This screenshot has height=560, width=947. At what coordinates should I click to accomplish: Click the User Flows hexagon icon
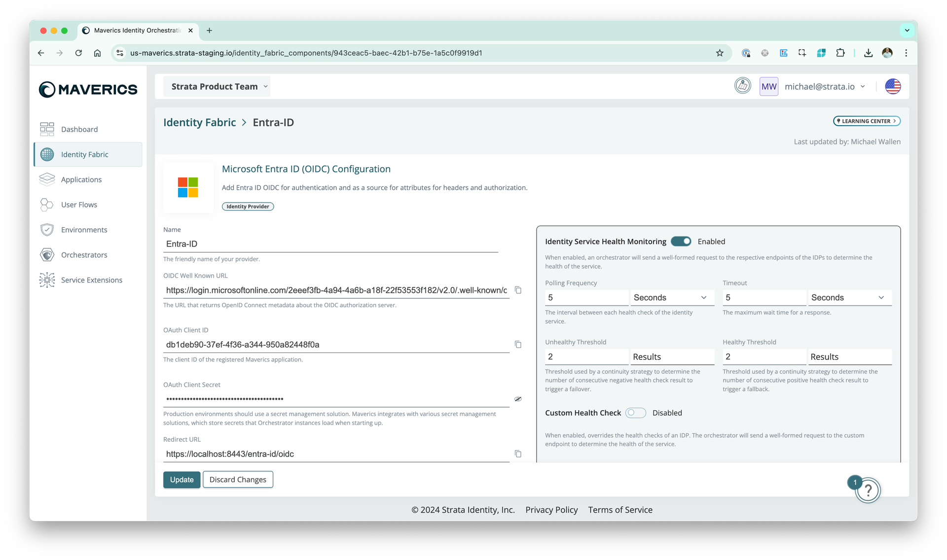pos(47,205)
